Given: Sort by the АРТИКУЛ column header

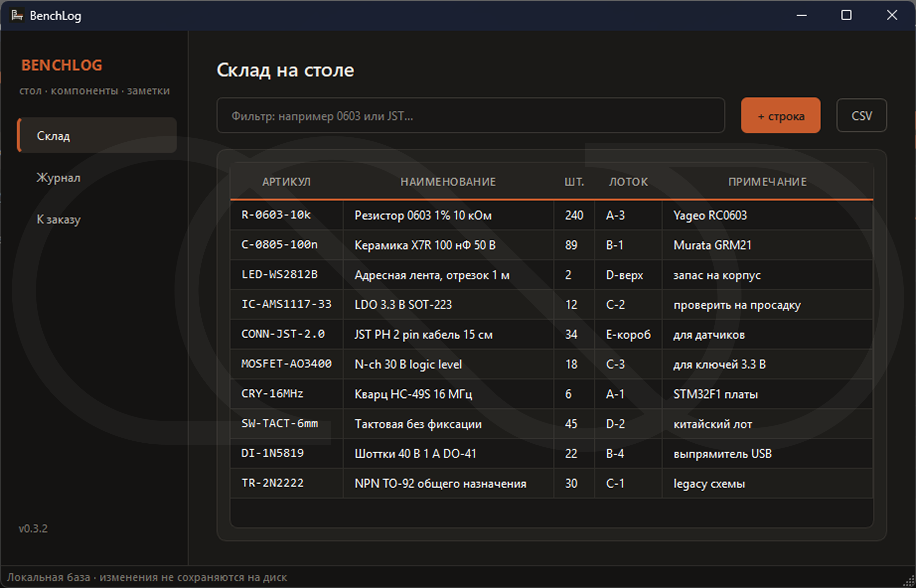Looking at the screenshot, I should tap(286, 182).
